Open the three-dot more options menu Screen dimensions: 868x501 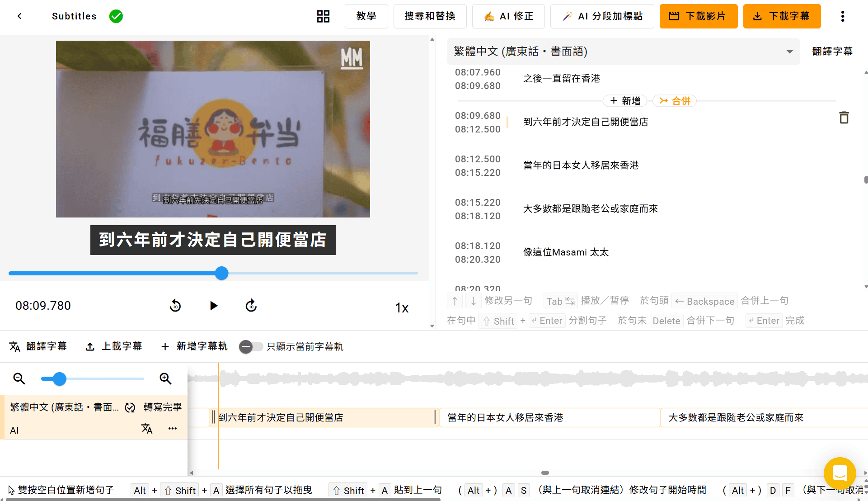click(x=842, y=16)
